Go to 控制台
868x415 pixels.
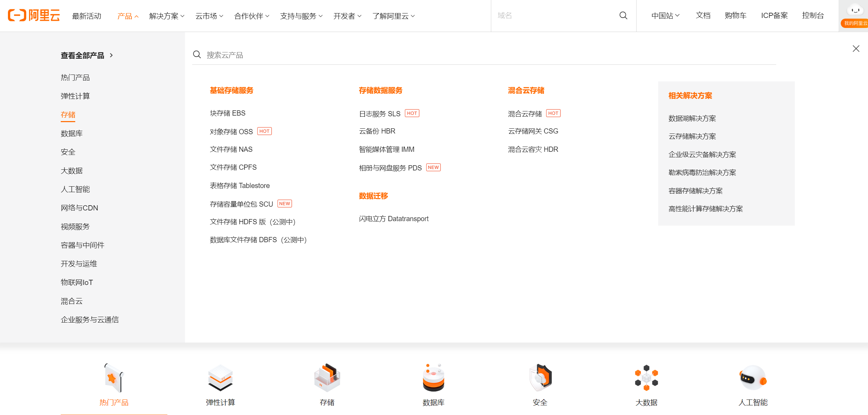[813, 16]
